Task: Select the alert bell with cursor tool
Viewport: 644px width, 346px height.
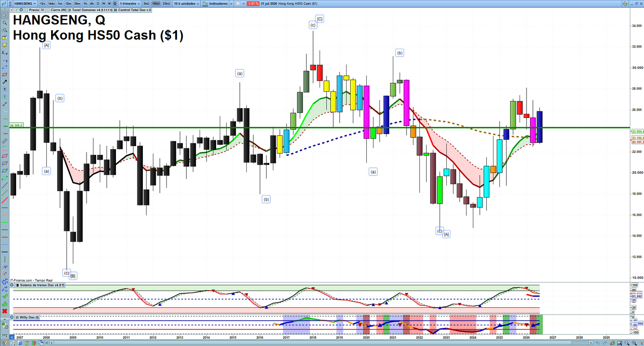Action: (x=4, y=38)
